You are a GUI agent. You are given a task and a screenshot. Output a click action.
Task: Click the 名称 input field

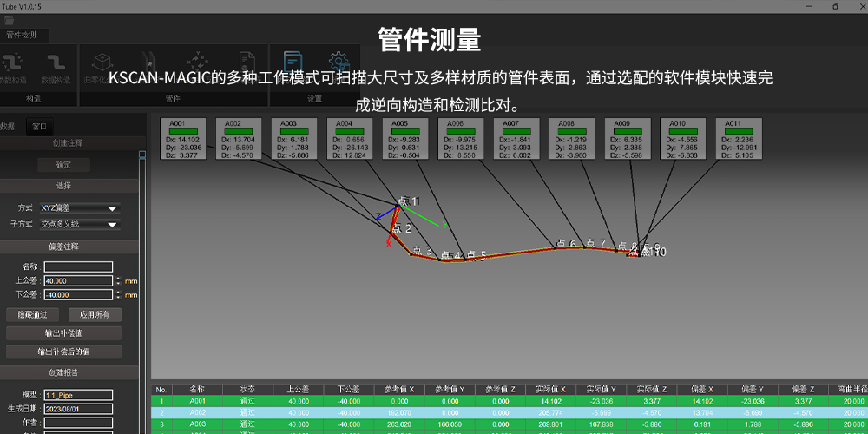click(78, 266)
